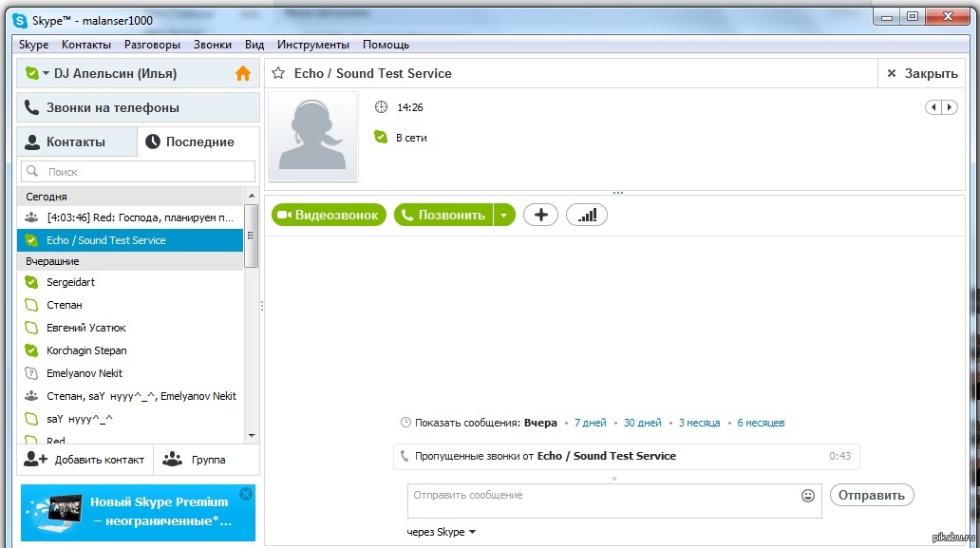Show messages from Вчера
This screenshot has height=548, width=980.
pos(540,423)
